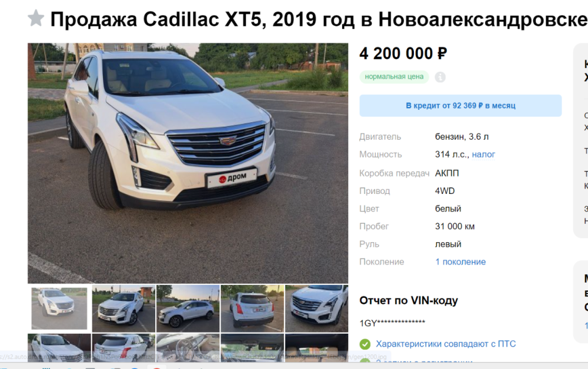Select third thumbnail showing car side profile

tap(188, 308)
